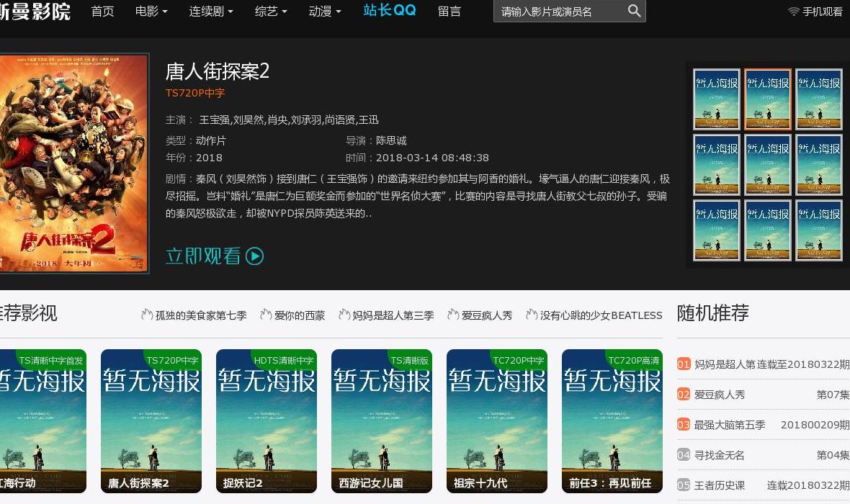850x504 pixels.
Task: Open 妈妈是超人第 in random list
Action: click(725, 364)
